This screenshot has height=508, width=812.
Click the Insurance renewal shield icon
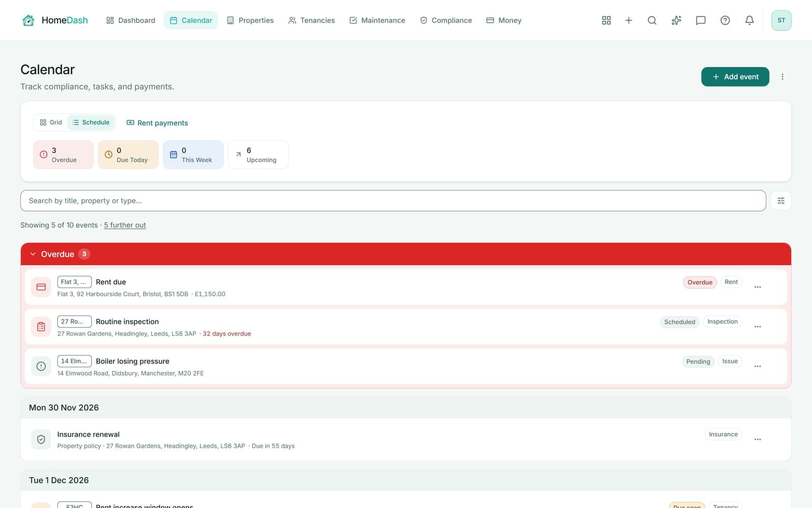point(41,439)
